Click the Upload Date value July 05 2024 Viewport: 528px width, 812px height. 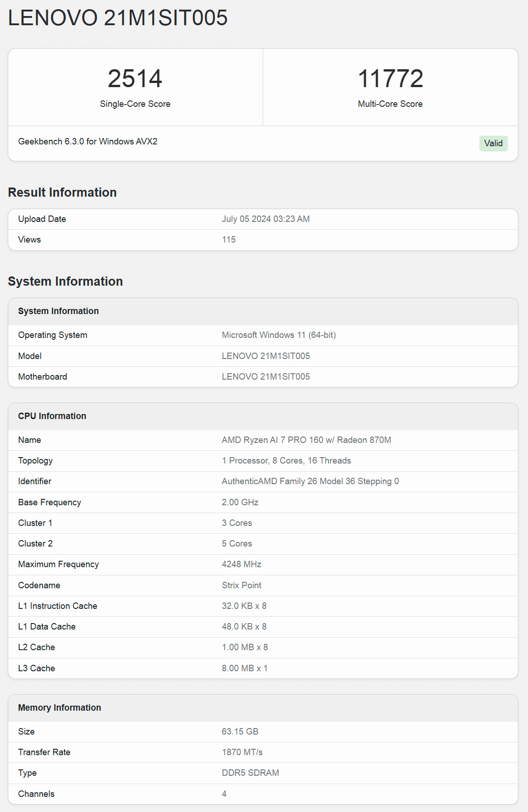pyautogui.click(x=266, y=219)
